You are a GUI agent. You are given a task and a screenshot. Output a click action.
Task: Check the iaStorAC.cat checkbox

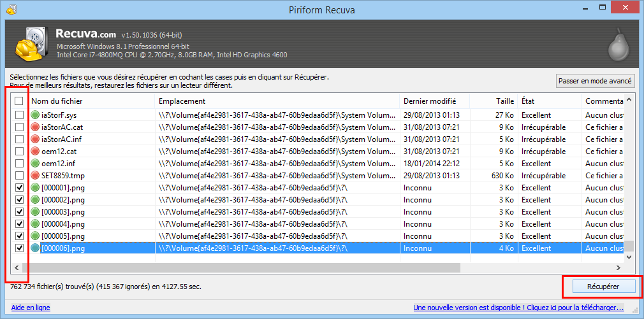point(19,127)
